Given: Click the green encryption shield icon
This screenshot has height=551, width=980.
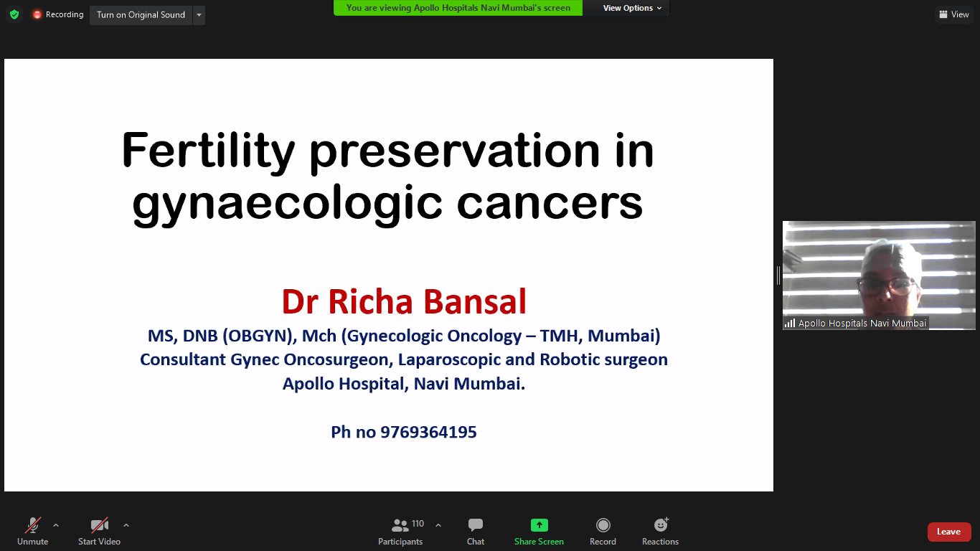Looking at the screenshot, I should tap(14, 14).
